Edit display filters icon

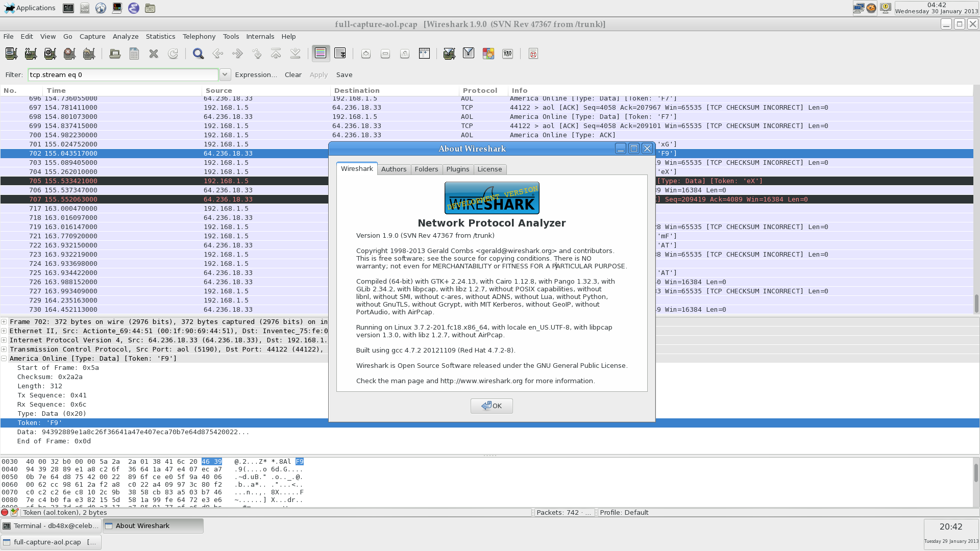point(469,54)
